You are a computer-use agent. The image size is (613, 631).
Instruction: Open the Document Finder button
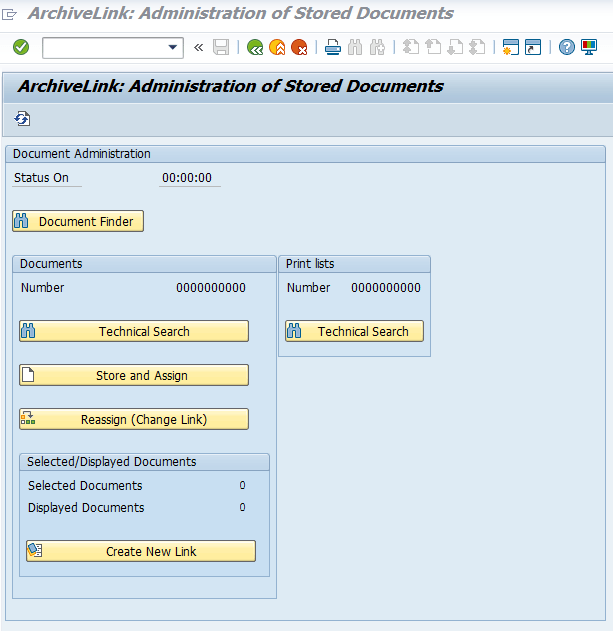click(78, 221)
